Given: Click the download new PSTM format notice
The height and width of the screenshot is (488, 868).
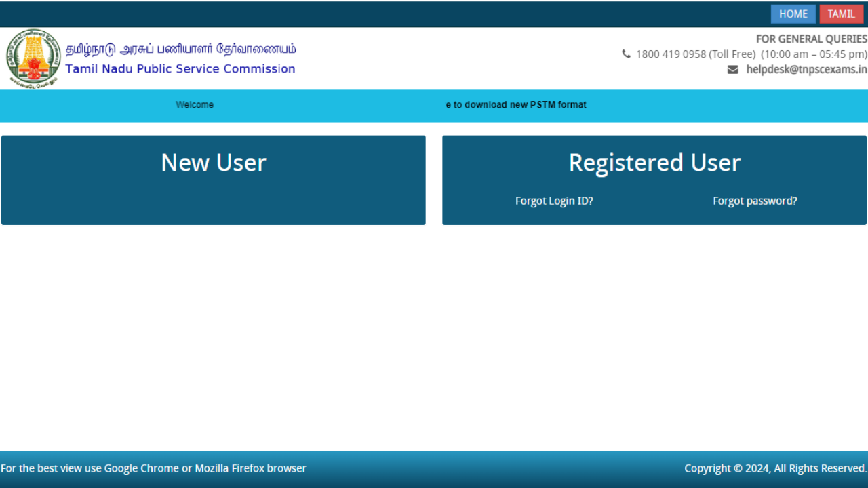Looking at the screenshot, I should coord(516,105).
